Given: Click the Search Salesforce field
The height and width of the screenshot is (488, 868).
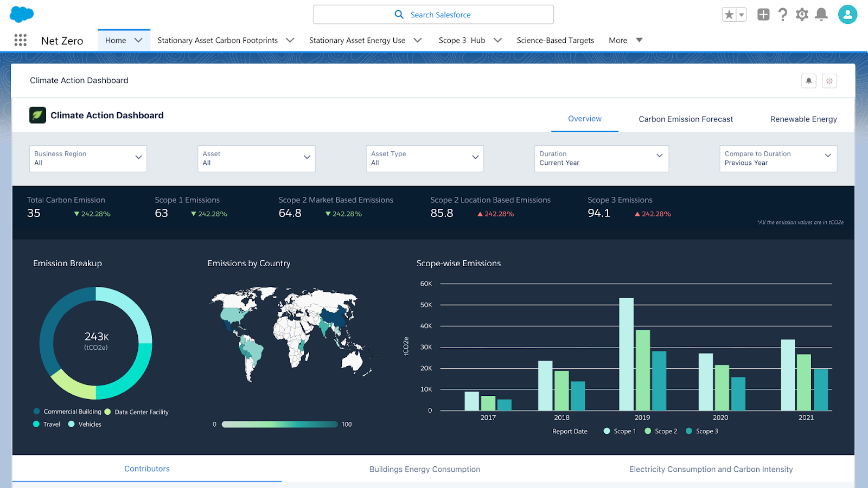Looking at the screenshot, I should [433, 15].
